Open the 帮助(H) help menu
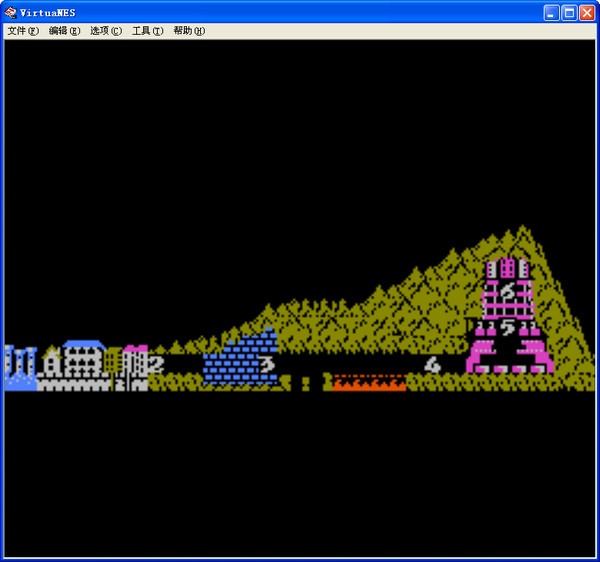Screen dimensions: 600x562 pyautogui.click(x=189, y=31)
